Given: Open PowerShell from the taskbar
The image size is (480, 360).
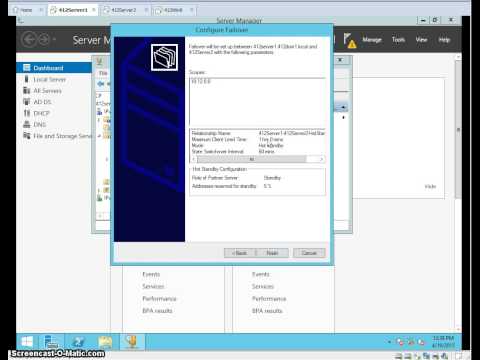Looking at the screenshot, I should click(79, 342).
